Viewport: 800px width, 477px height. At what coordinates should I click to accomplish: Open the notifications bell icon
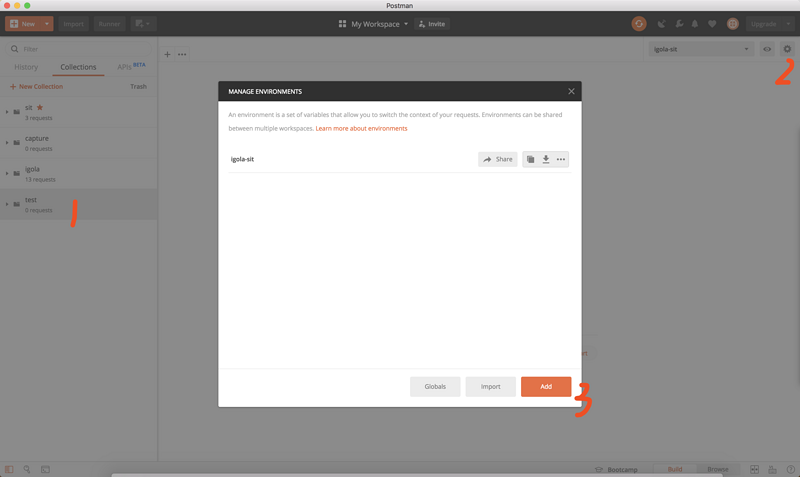695,24
